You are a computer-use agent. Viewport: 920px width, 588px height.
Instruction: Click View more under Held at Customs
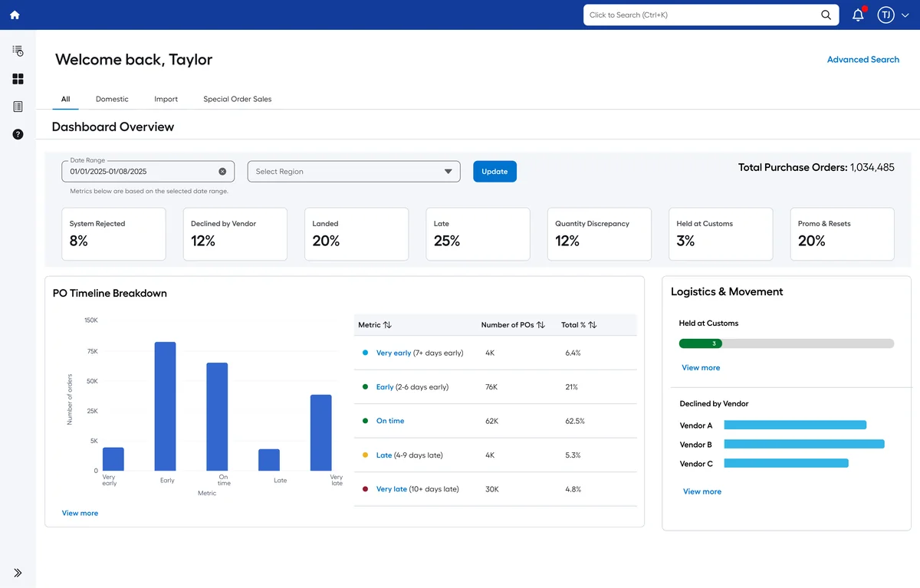(701, 368)
